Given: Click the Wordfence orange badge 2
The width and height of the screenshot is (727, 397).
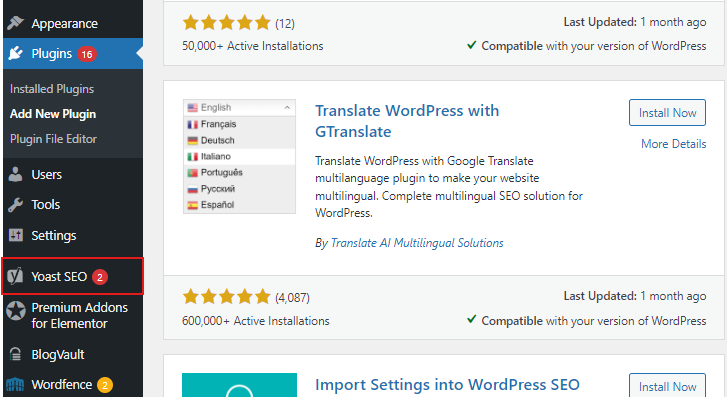Looking at the screenshot, I should point(105,385).
